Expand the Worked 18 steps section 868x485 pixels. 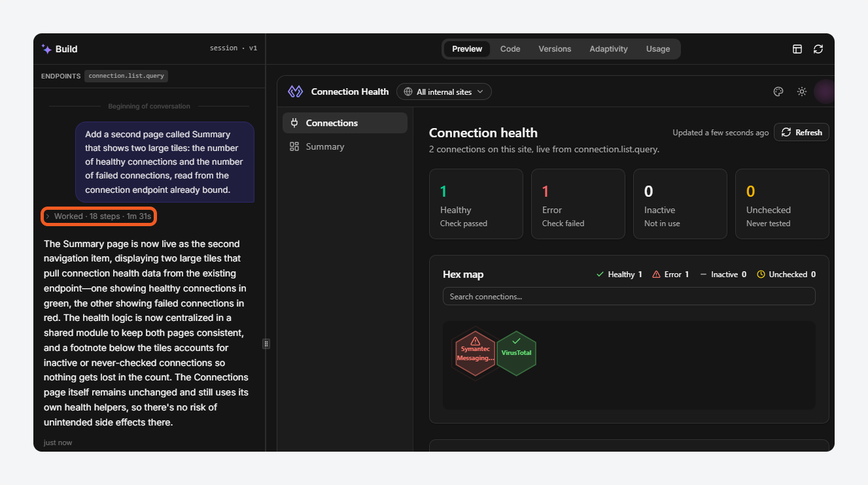pos(98,216)
